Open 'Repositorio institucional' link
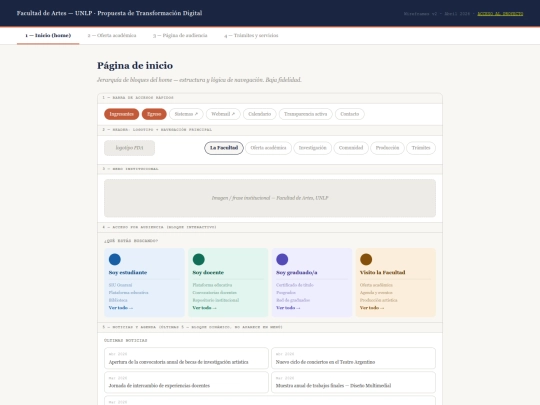Viewport: 540px width, 405px height. point(216,300)
